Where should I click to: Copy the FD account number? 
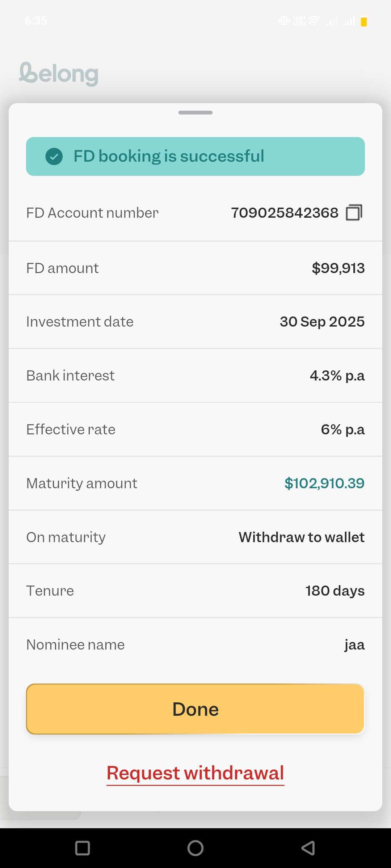point(354,213)
